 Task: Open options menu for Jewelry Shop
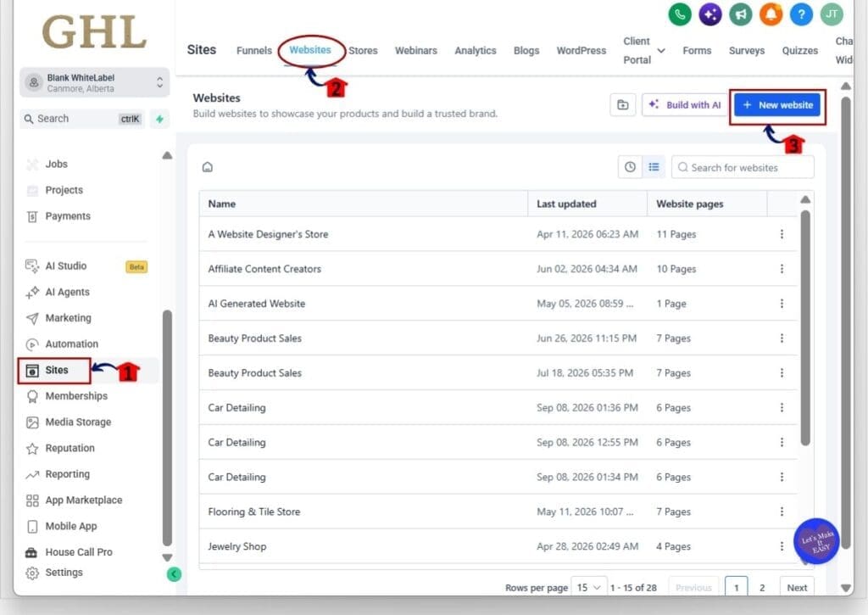coord(782,546)
